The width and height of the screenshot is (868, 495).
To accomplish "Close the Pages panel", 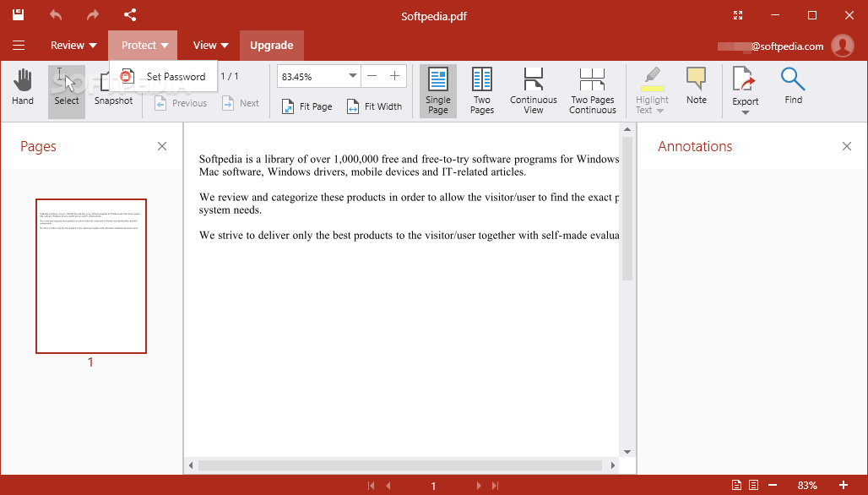I will tap(161, 146).
